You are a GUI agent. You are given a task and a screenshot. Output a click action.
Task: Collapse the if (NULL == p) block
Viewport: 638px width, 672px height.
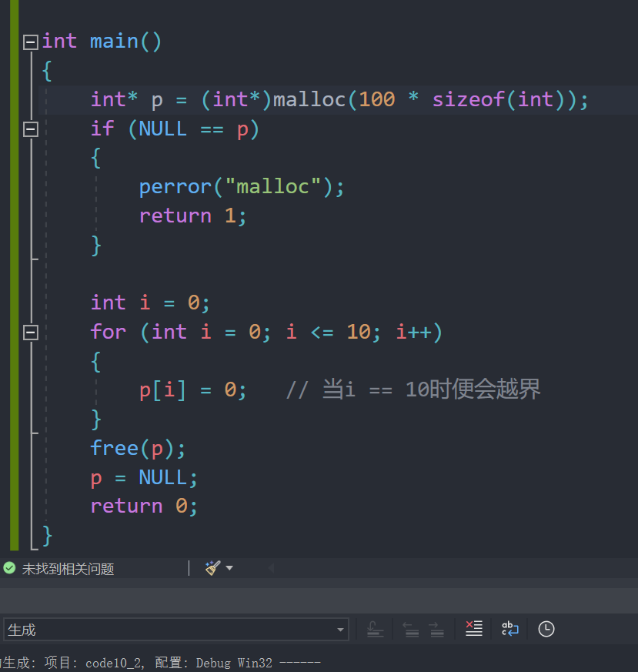(31, 129)
